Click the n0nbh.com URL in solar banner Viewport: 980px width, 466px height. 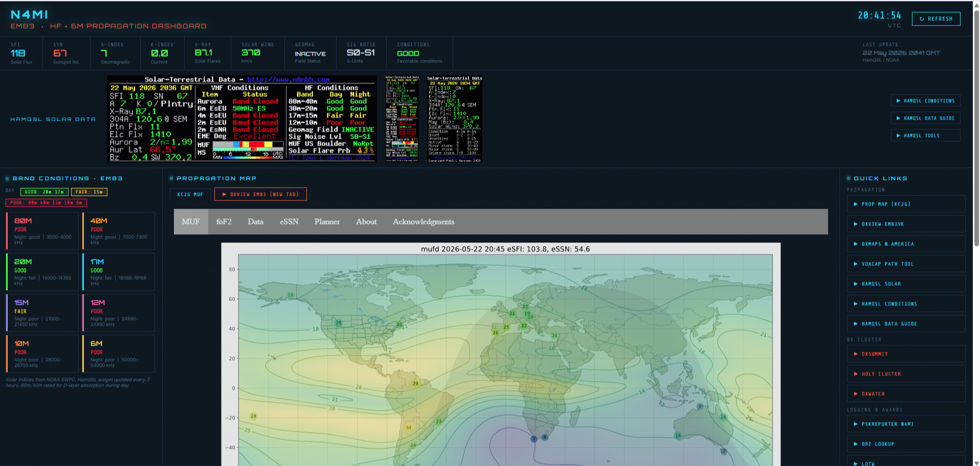point(288,79)
